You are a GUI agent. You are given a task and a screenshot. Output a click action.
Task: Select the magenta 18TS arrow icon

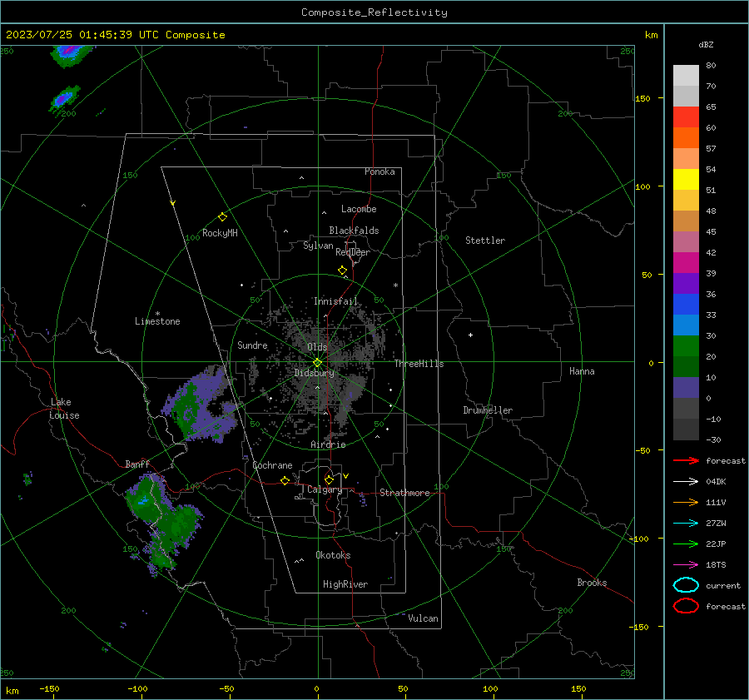686,565
